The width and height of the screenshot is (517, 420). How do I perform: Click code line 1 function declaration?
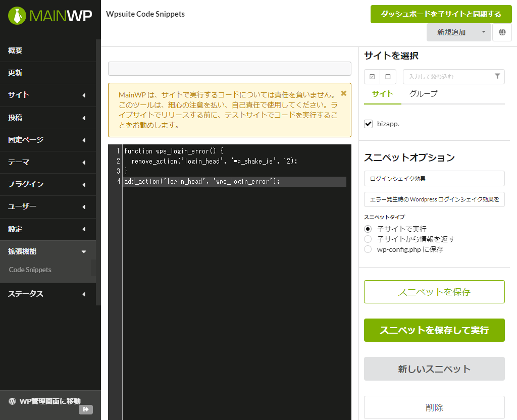174,151
